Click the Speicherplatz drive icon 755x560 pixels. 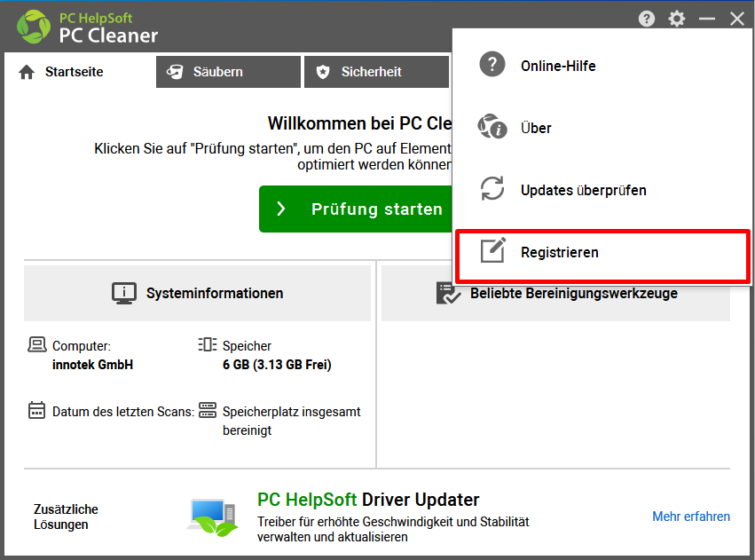click(208, 410)
